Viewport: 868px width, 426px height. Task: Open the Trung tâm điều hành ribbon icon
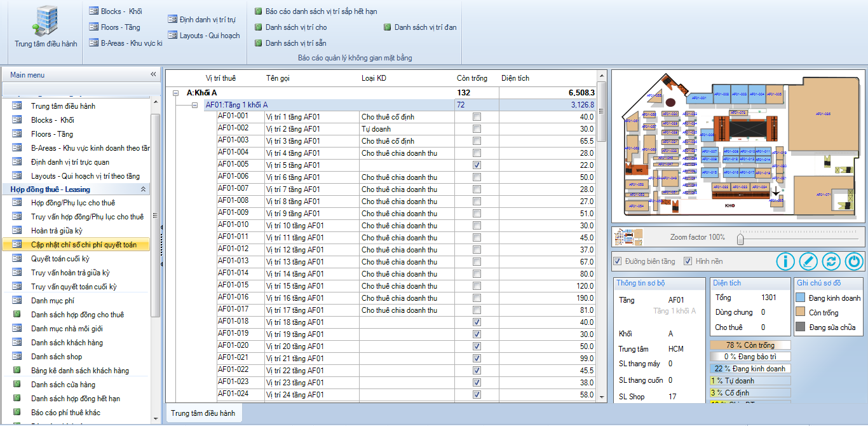46,27
